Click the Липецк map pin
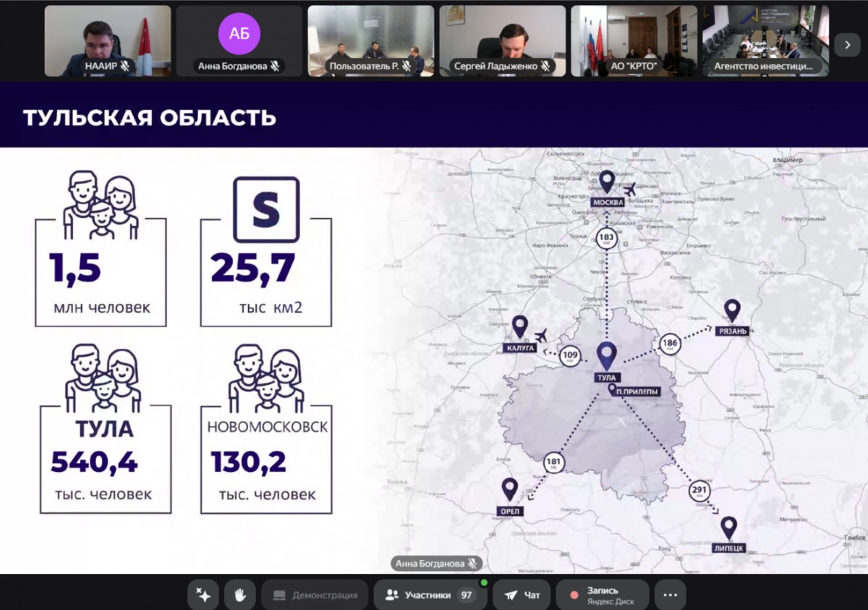This screenshot has width=868, height=610. (x=728, y=528)
